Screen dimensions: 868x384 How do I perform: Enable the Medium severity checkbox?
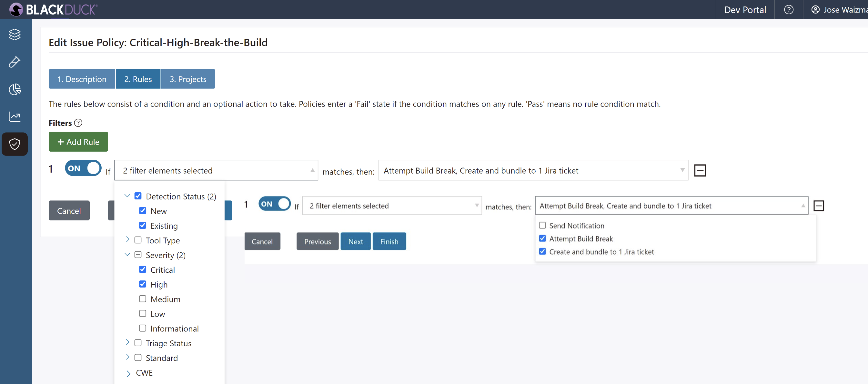pos(142,299)
